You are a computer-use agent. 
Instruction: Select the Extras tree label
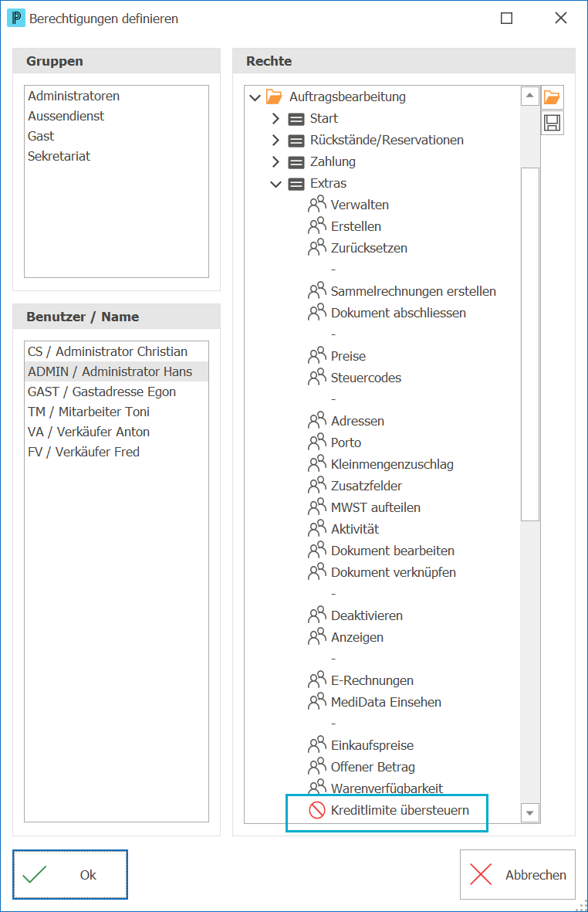pos(328,183)
